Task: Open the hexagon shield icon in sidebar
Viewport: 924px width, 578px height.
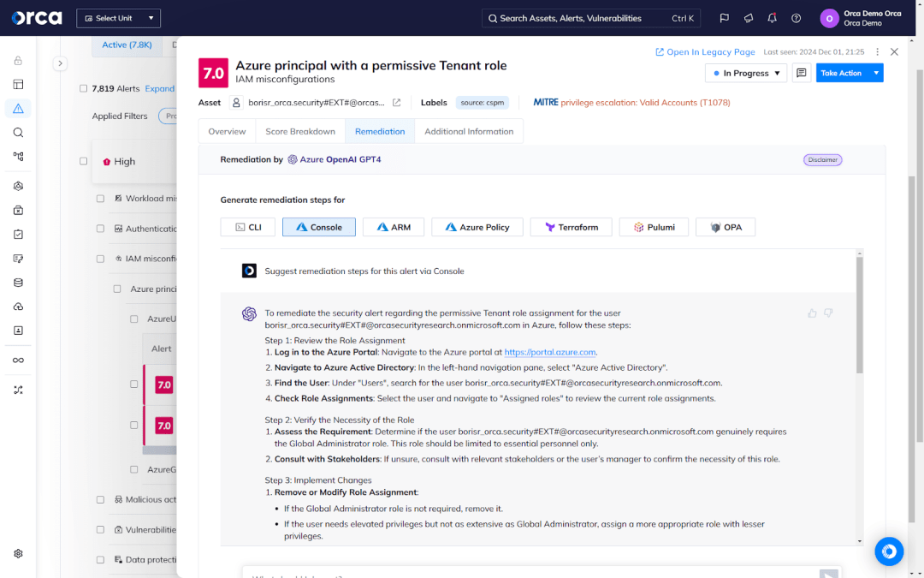Action: tap(18, 186)
